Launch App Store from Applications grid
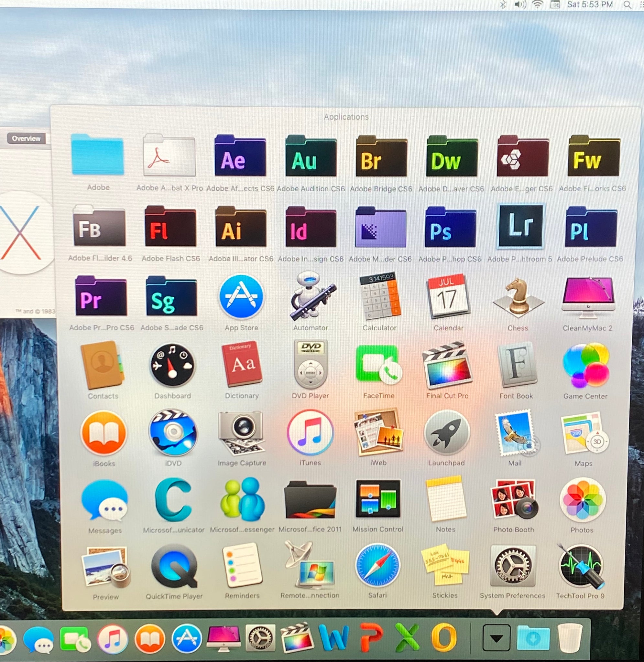This screenshot has width=644, height=662. [242, 297]
